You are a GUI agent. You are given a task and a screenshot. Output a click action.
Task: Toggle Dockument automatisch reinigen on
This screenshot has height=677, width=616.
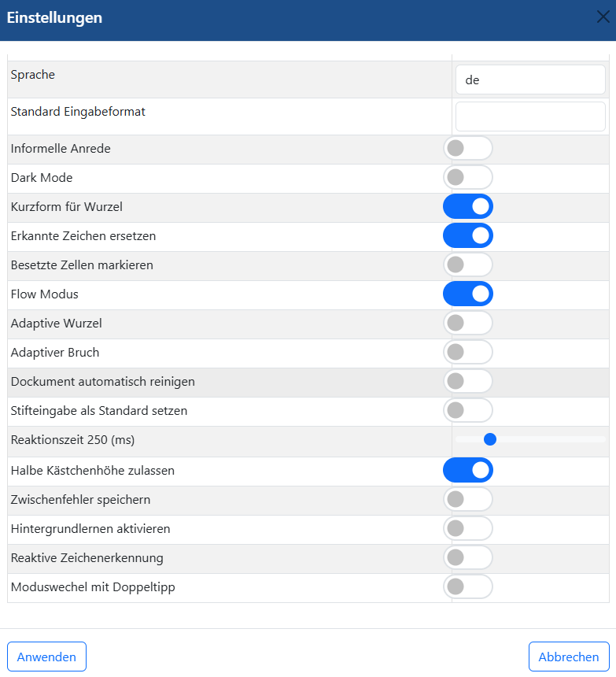pyautogui.click(x=468, y=381)
